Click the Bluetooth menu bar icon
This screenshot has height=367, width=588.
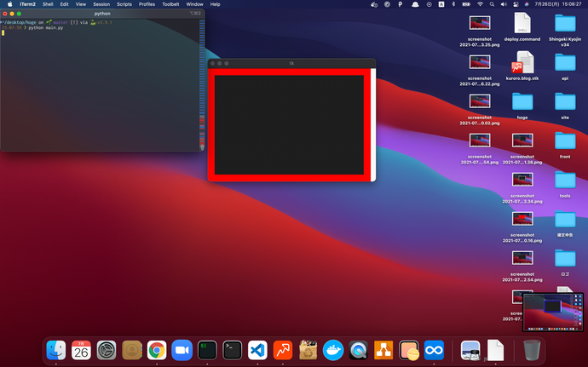453,4
